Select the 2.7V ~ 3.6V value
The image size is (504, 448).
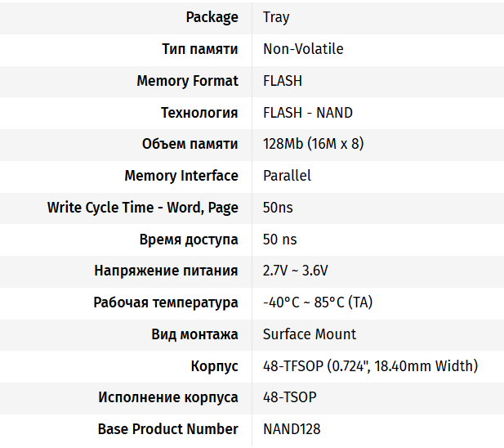pyautogui.click(x=296, y=271)
